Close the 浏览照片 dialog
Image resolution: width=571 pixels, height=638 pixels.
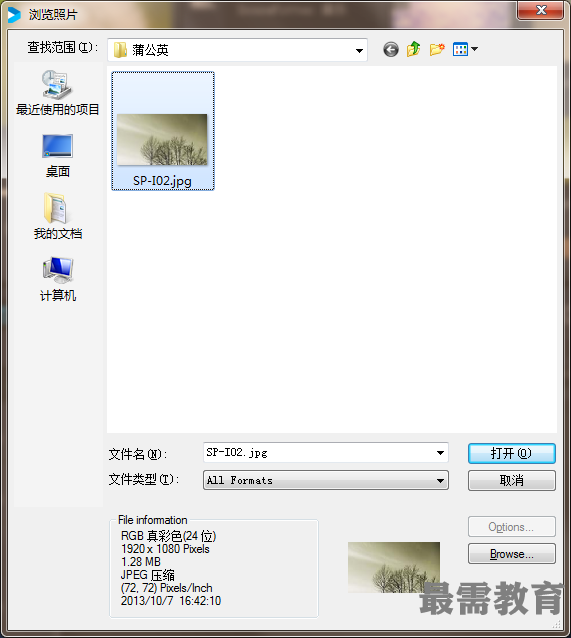(540, 10)
